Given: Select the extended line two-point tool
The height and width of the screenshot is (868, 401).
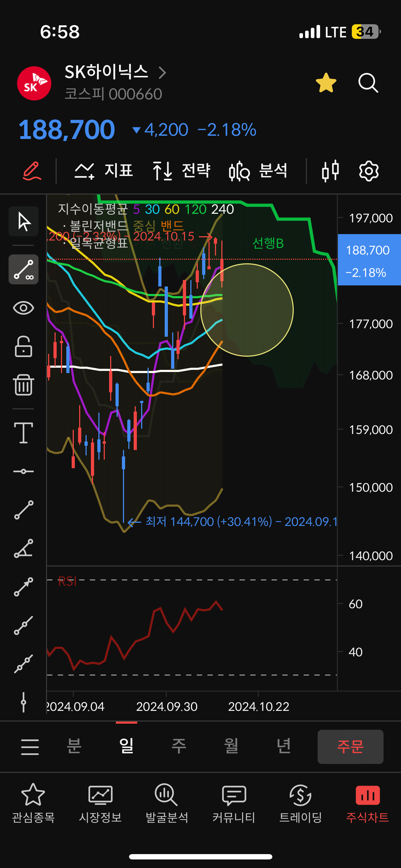Looking at the screenshot, I should pyautogui.click(x=24, y=625).
